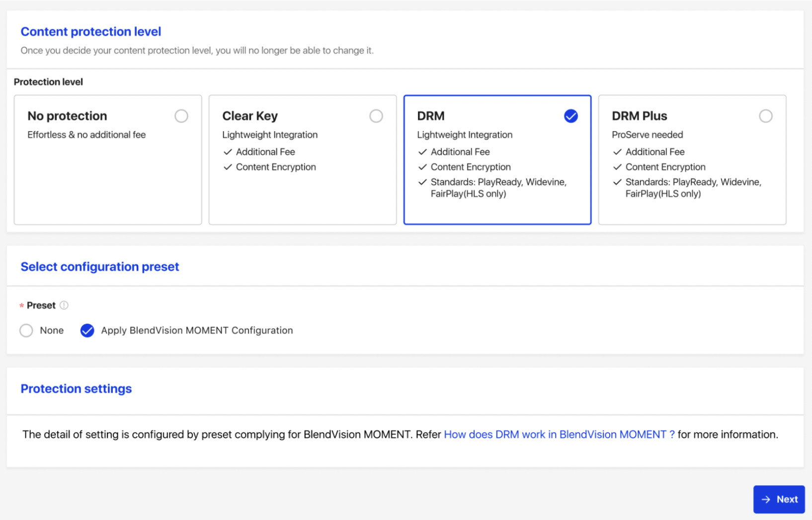Click the ProServe needed text in DRM Plus
Image resolution: width=812 pixels, height=520 pixels.
pos(647,135)
